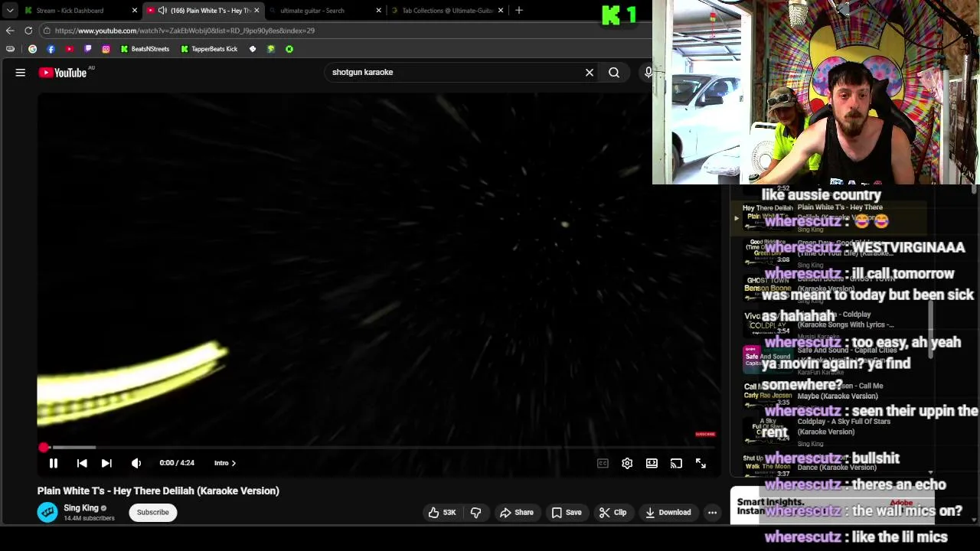This screenshot has height=551, width=980.
Task: Create a Clip of the video
Action: point(612,513)
